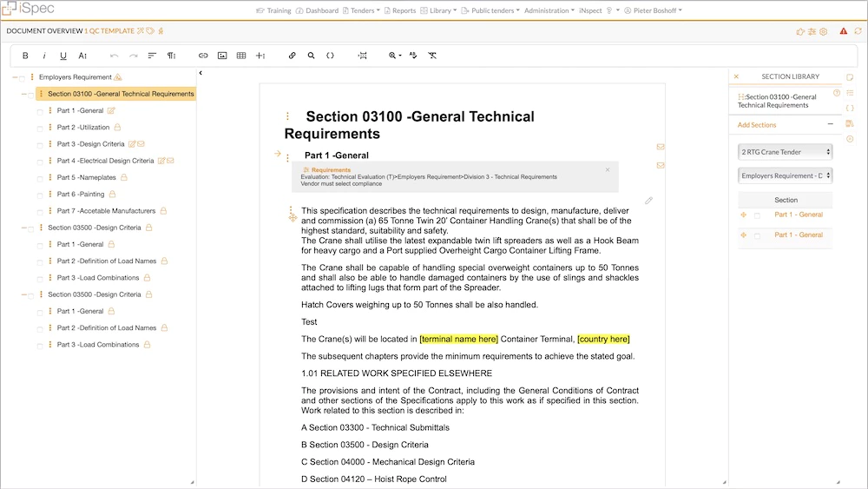Image resolution: width=868 pixels, height=489 pixels.
Task: Check the Part 2 -Utilization checkbox
Action: click(x=40, y=129)
